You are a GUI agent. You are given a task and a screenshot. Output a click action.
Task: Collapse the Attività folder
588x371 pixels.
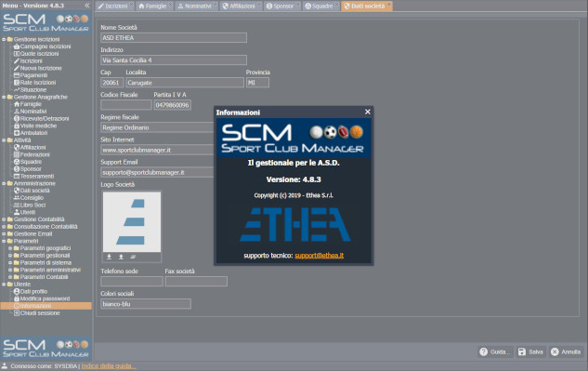[4, 140]
